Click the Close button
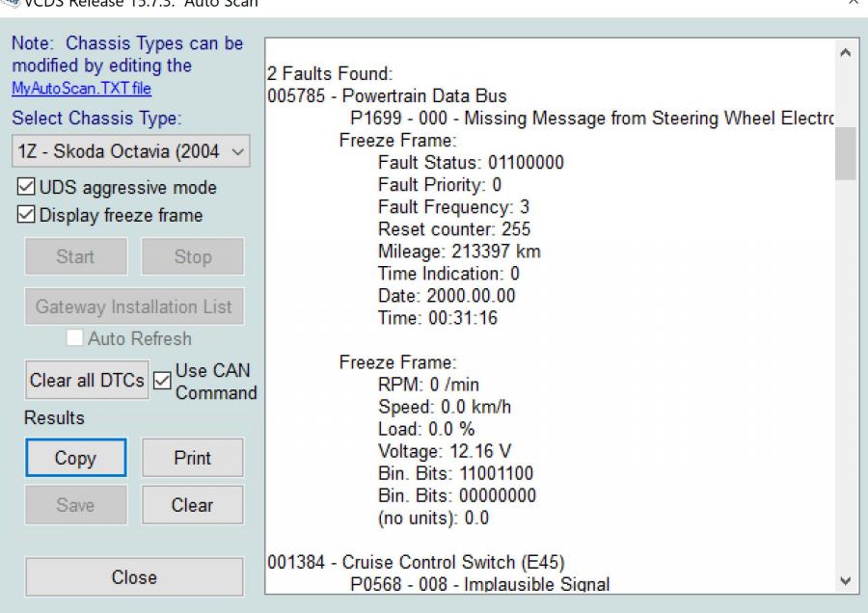This screenshot has width=868, height=613. 134,576
